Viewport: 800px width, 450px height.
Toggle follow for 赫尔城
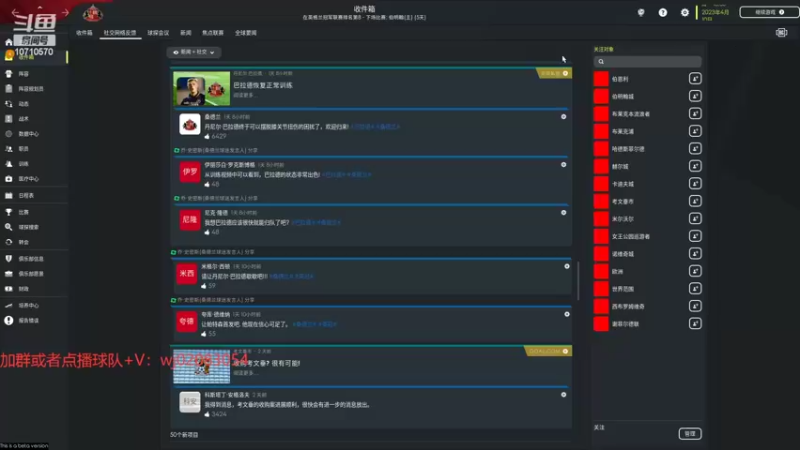pyautogui.click(x=695, y=166)
